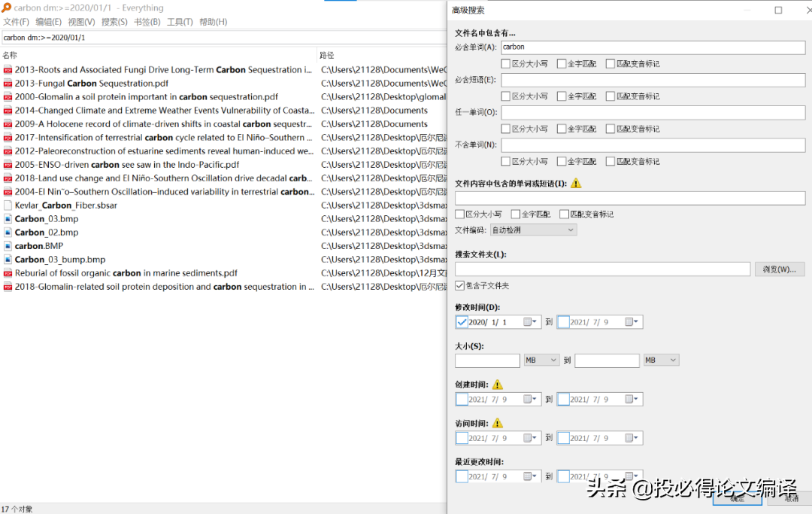812x514 pixels.
Task: Click the warning icon beside 文件内容中包含的单词或短语
Action: 576,184
